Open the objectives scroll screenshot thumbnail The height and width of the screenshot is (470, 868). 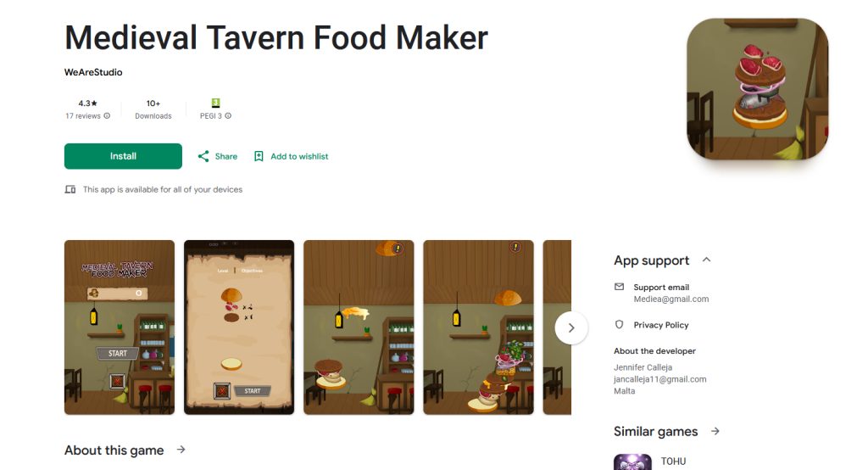(239, 327)
